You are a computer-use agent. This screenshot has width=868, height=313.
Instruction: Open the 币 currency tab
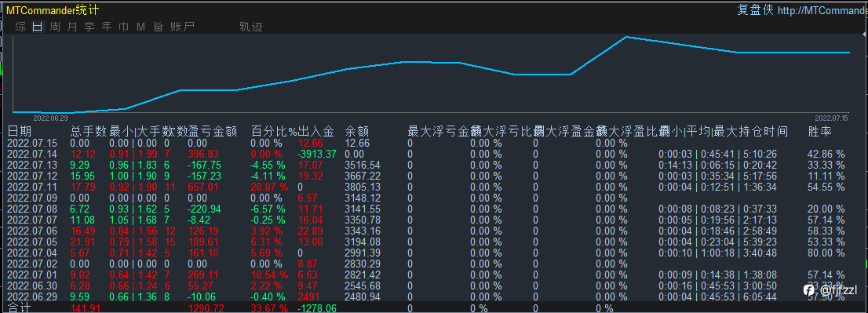123,27
